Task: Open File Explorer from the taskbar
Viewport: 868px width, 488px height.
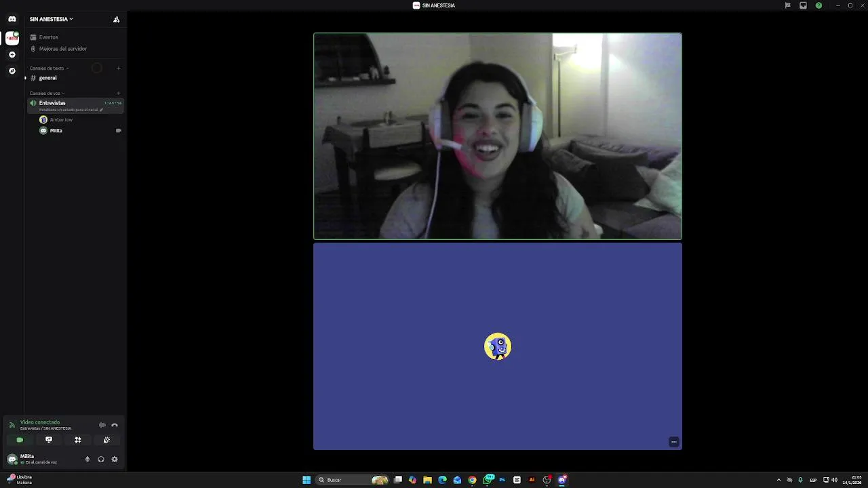Action: click(427, 480)
